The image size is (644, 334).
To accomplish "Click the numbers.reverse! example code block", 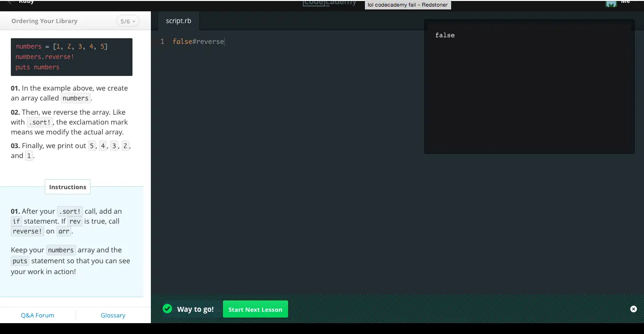I will point(72,57).
